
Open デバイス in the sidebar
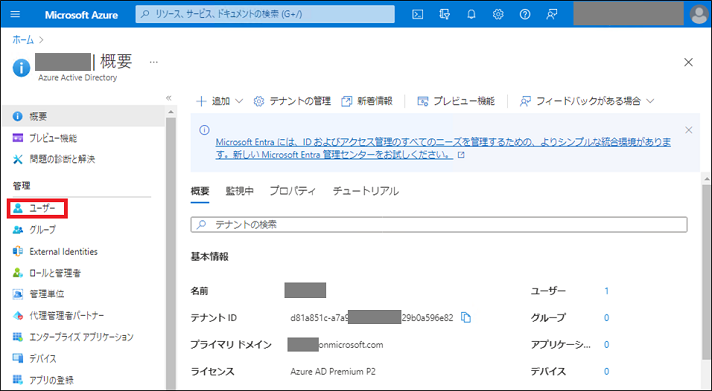pos(35,359)
